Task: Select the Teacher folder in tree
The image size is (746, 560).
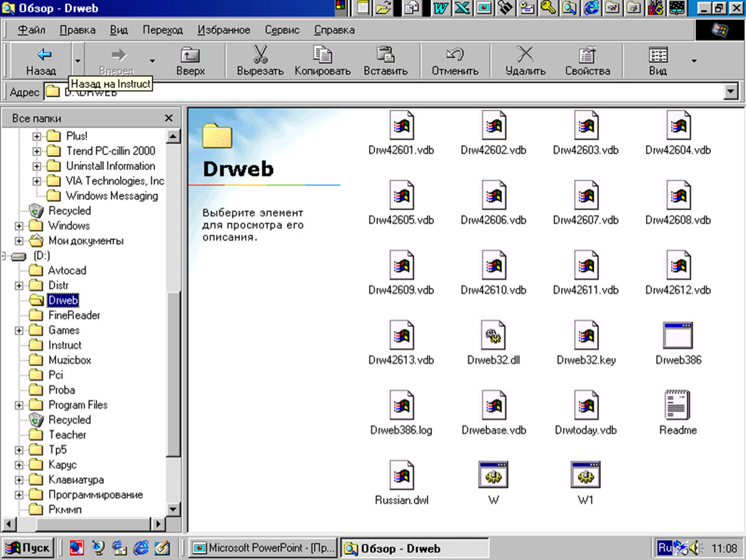Action: tap(67, 435)
